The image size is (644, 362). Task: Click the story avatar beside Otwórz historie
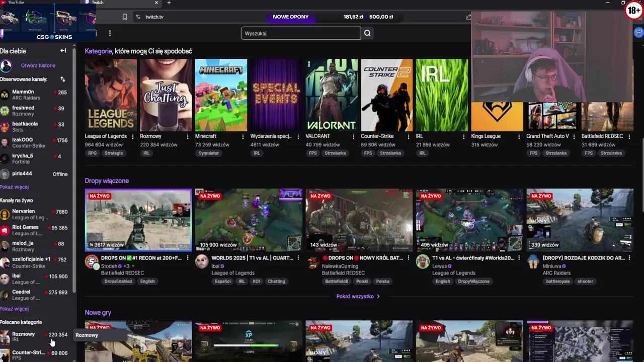tap(6, 65)
